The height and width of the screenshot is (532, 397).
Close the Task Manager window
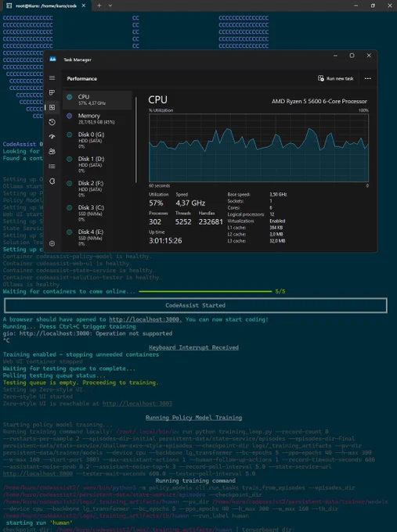pos(369,56)
